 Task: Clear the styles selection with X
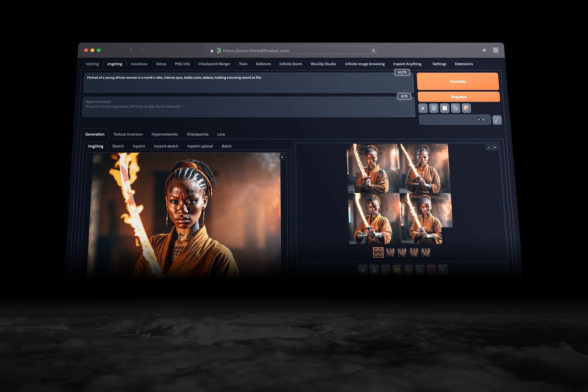point(478,120)
